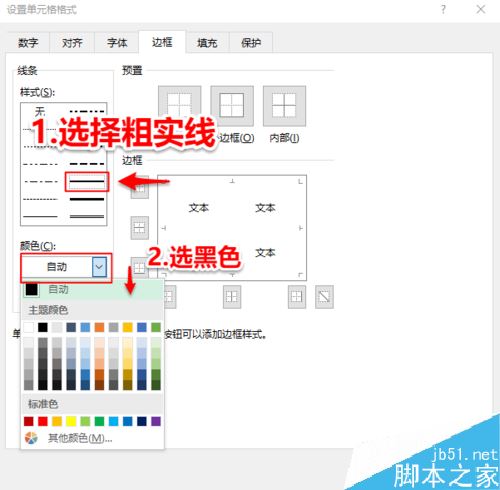Toggle the inner horizontal border button
Screen dimensions: 500x490
click(x=139, y=228)
